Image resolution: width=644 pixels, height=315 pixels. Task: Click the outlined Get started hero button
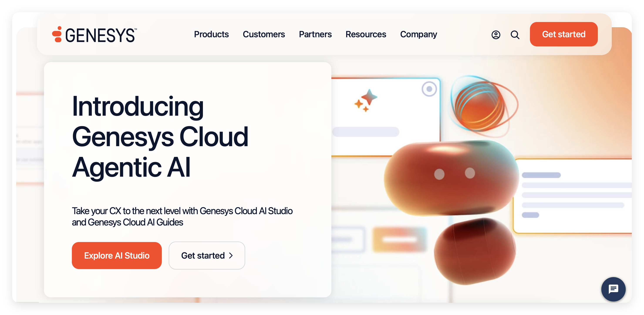point(203,256)
